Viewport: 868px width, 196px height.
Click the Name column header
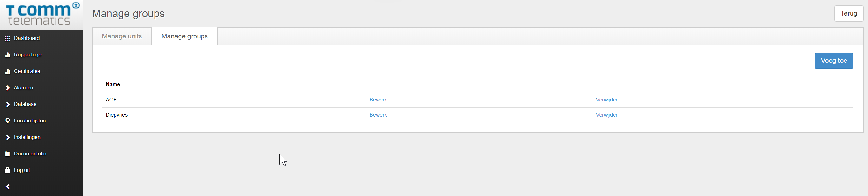pos(113,85)
